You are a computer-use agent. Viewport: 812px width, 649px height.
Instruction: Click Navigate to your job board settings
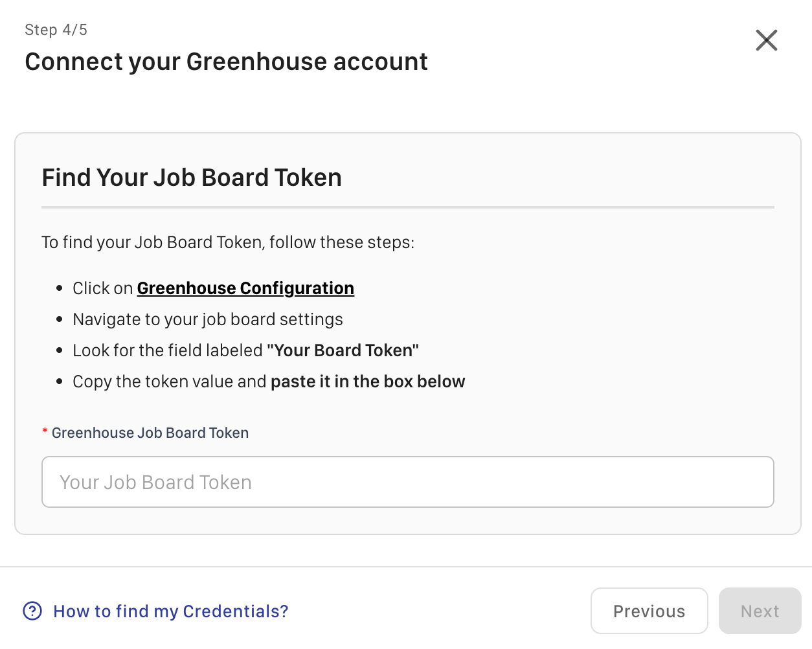pyautogui.click(x=207, y=319)
